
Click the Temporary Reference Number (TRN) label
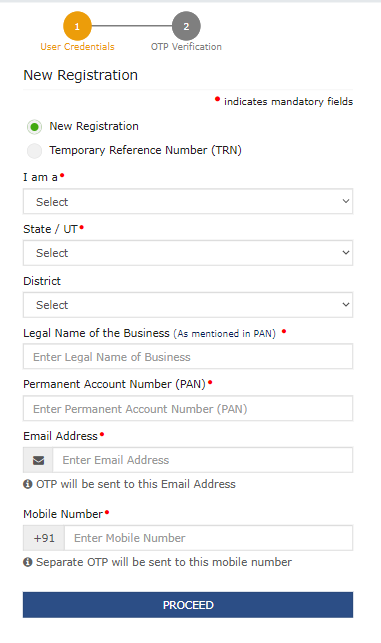pos(146,150)
